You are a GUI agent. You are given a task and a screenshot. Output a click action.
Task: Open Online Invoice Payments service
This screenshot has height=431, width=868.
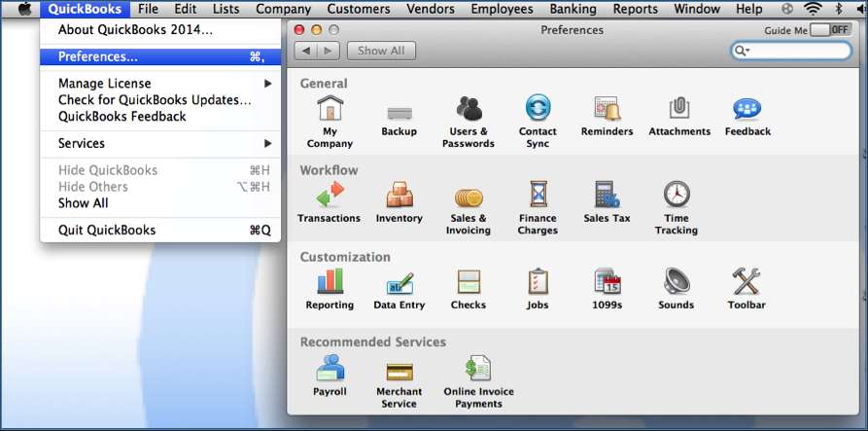(x=478, y=381)
